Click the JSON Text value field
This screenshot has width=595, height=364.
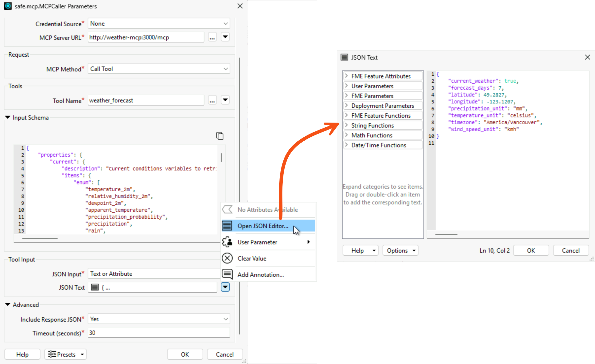click(x=153, y=287)
